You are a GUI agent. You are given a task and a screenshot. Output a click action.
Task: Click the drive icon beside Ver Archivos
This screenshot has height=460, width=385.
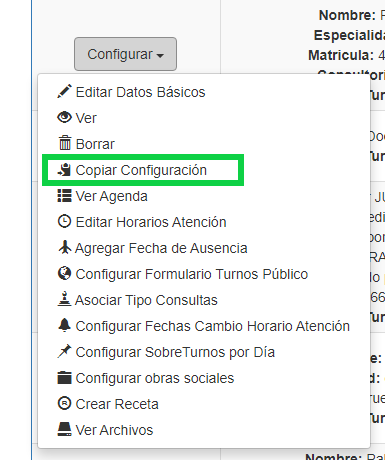click(x=64, y=429)
